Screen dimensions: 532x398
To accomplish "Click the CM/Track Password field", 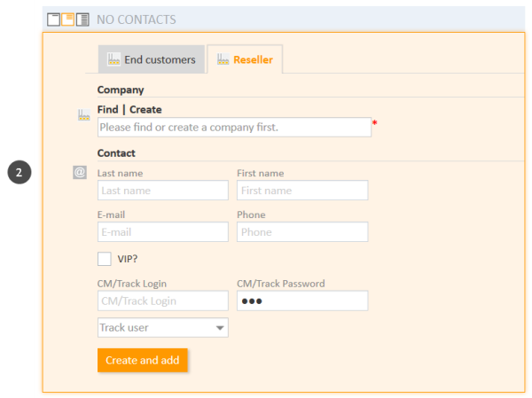I will click(302, 300).
